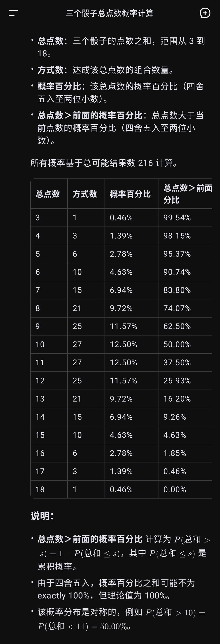Click the partially hidden 总点数>前面 column header

click(187, 194)
